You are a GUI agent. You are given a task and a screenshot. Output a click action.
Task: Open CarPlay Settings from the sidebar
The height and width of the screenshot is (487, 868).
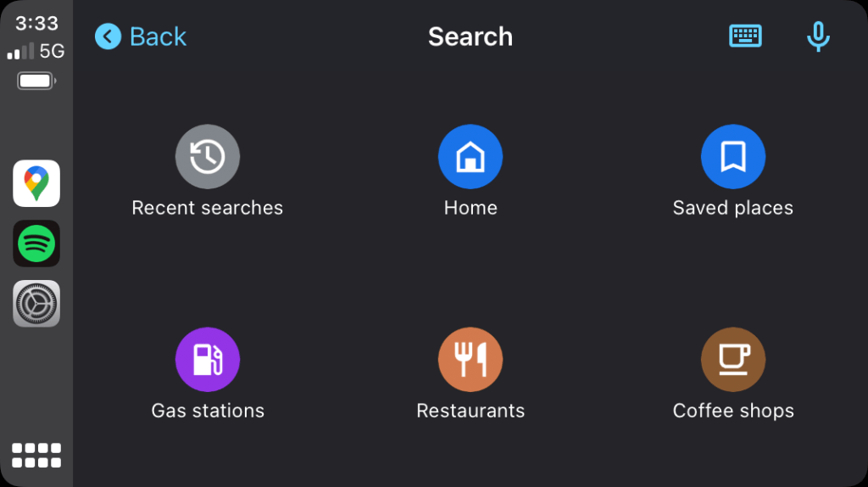[x=36, y=304]
